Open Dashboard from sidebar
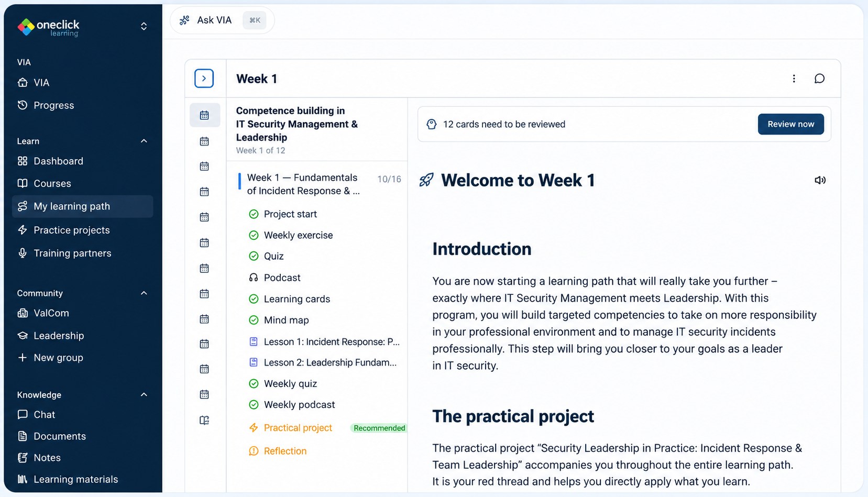The width and height of the screenshot is (868, 497). (x=82, y=161)
